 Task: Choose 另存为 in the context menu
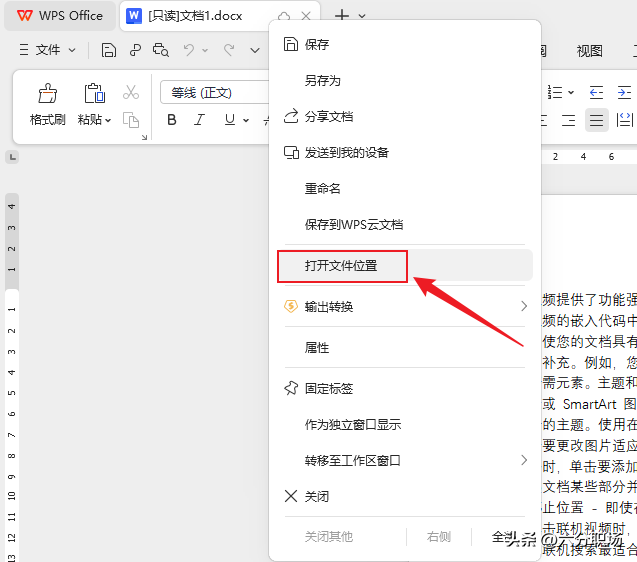pos(405,80)
